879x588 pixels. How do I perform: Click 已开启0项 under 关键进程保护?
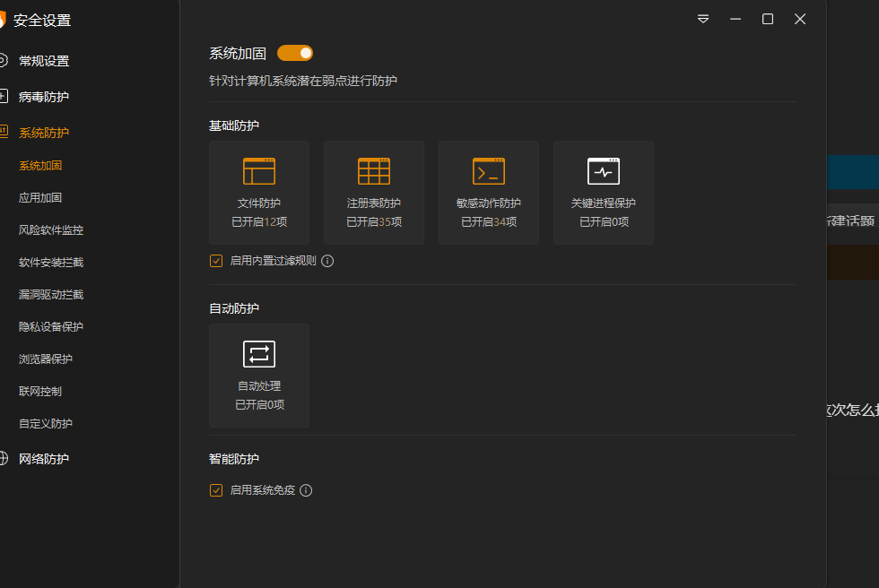[604, 222]
